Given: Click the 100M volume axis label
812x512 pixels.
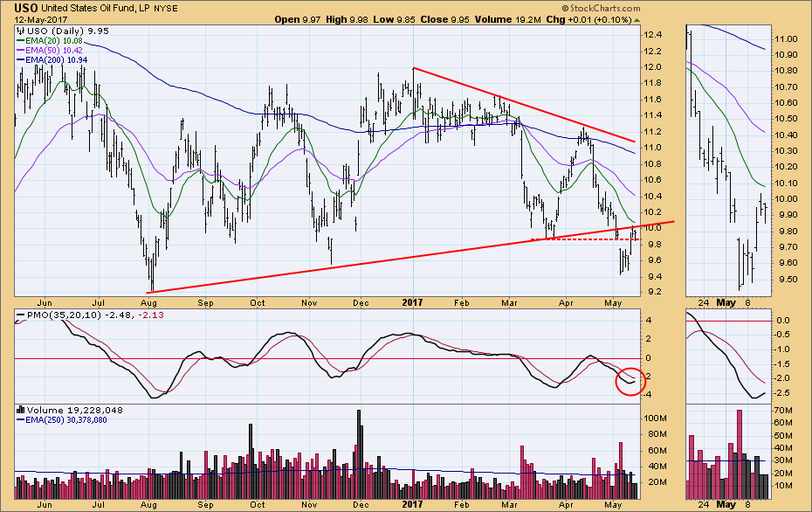Looking at the screenshot, I should [x=655, y=419].
